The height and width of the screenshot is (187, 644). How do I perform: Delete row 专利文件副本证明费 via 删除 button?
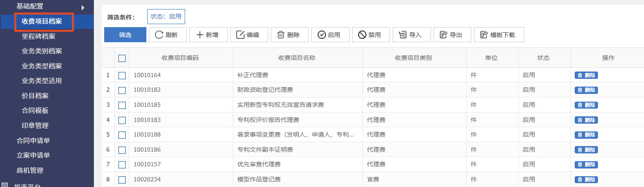click(x=586, y=150)
